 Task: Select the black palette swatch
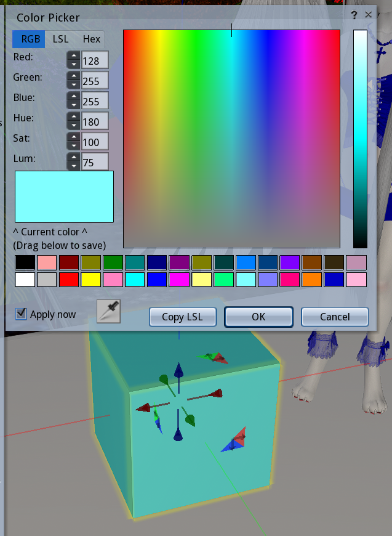25,262
